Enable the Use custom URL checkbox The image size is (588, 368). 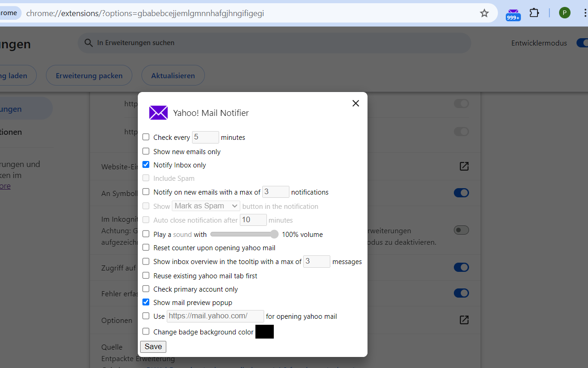pyautogui.click(x=146, y=316)
